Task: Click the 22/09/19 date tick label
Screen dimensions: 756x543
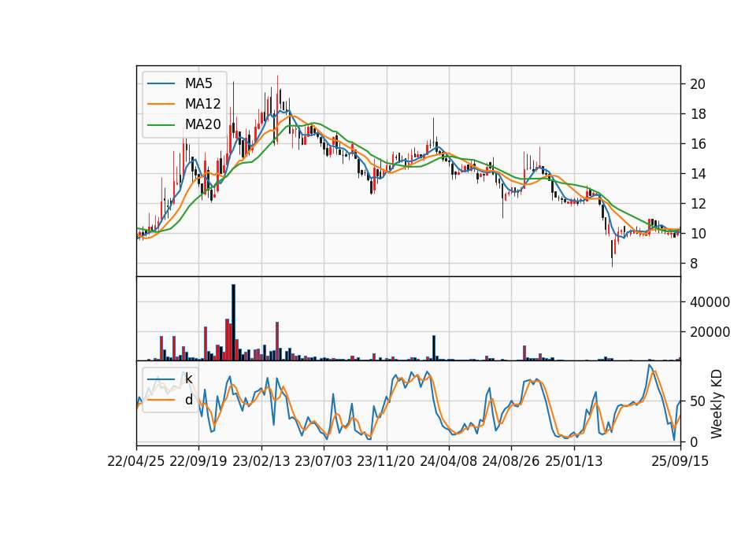Action: (198, 462)
